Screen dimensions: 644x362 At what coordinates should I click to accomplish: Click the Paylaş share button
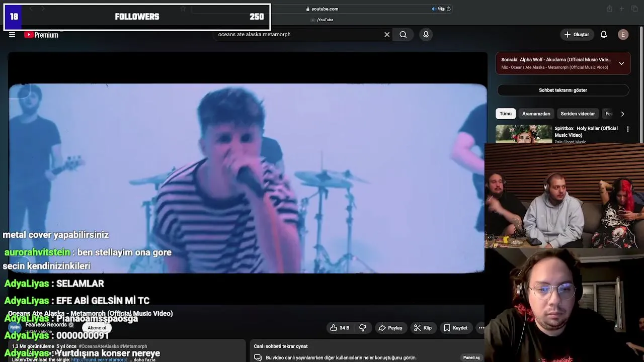[x=390, y=328]
